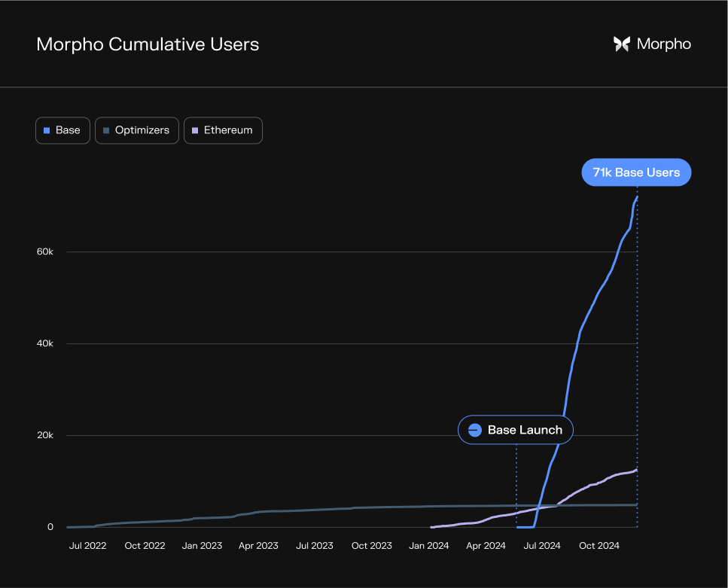
Task: Click the Morpho brand name text
Action: pyautogui.click(x=664, y=44)
